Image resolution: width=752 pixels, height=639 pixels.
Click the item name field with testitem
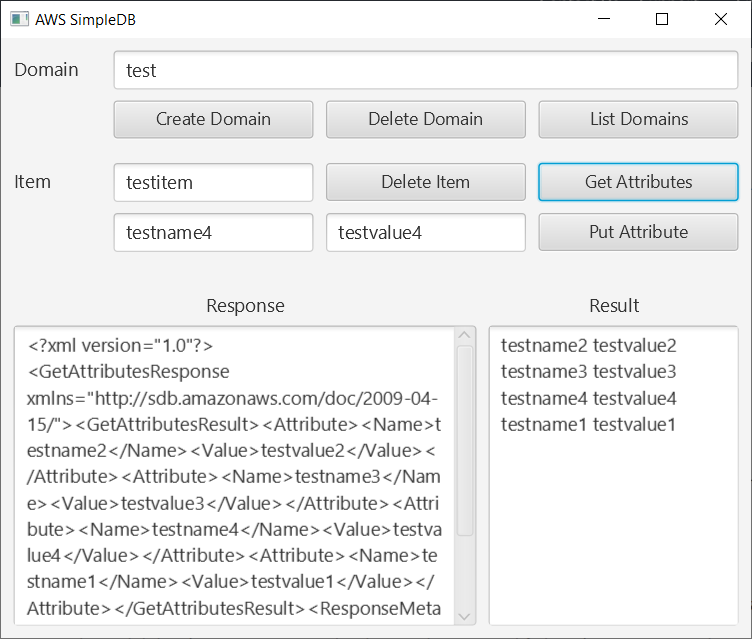[213, 183]
